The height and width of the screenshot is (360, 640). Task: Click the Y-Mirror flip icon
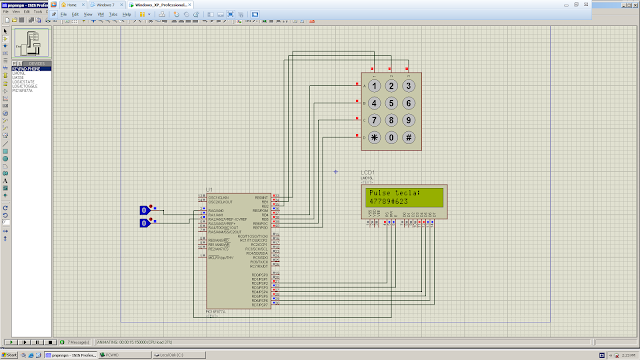tap(5, 238)
